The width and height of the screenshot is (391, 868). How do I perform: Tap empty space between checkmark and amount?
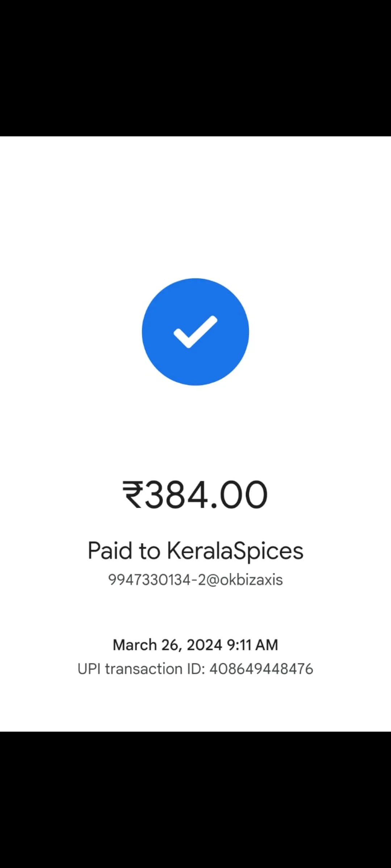[x=195, y=432]
